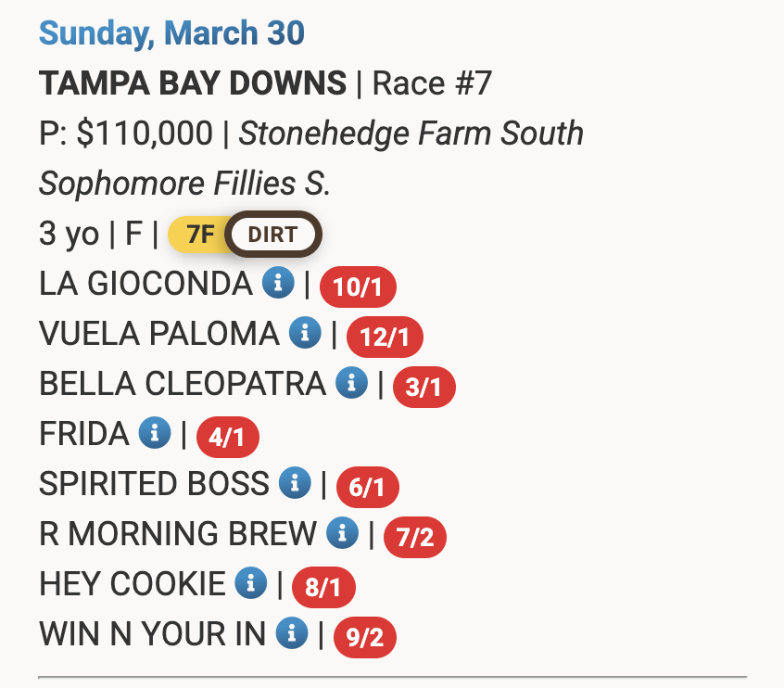Click BELLA CLEOPATRA info icon

pyautogui.click(x=351, y=383)
